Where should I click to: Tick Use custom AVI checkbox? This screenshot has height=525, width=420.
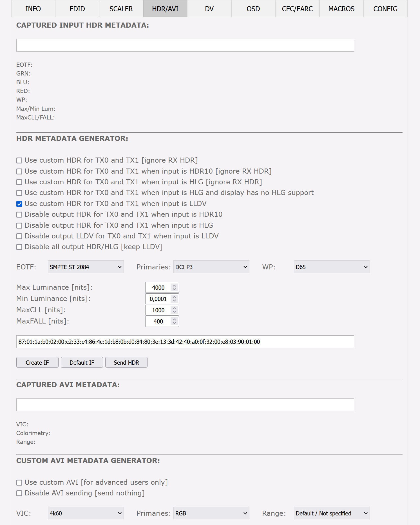tap(19, 482)
